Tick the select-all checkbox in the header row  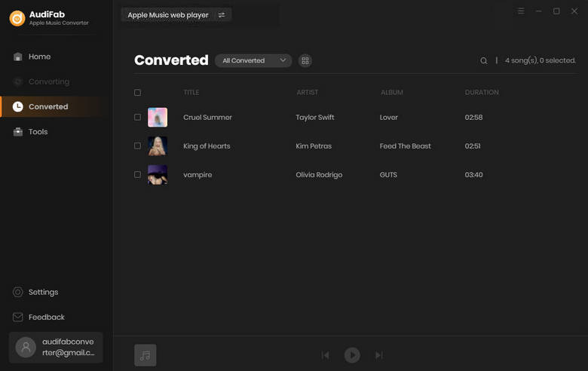[x=138, y=92]
